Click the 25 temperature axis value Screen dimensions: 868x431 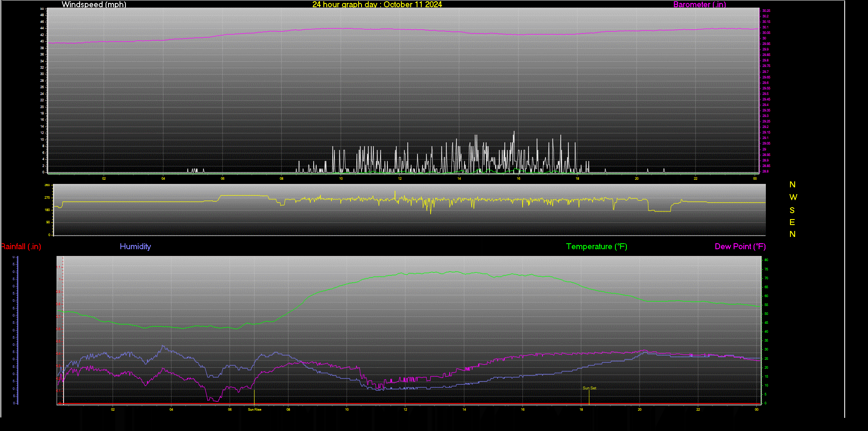pyautogui.click(x=766, y=359)
